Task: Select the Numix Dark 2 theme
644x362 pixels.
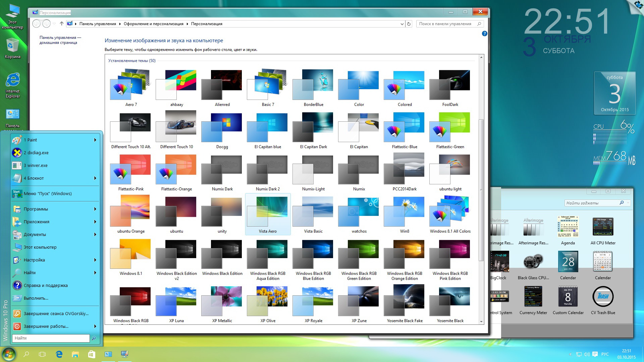Action: pyautogui.click(x=268, y=170)
